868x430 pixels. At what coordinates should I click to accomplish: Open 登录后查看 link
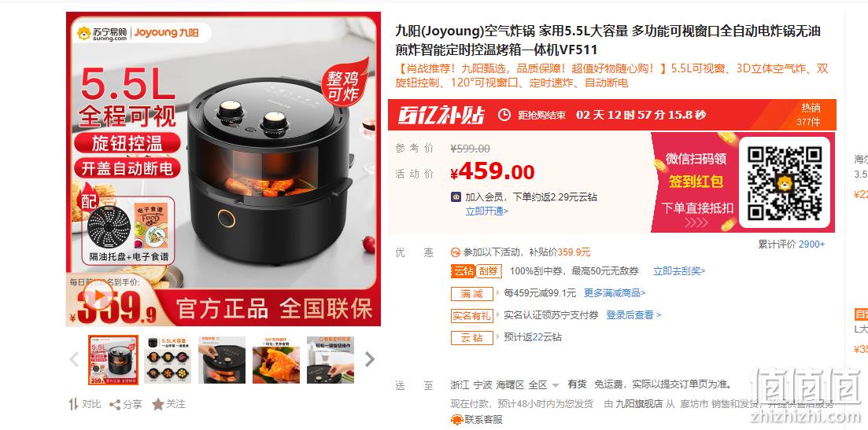633,315
